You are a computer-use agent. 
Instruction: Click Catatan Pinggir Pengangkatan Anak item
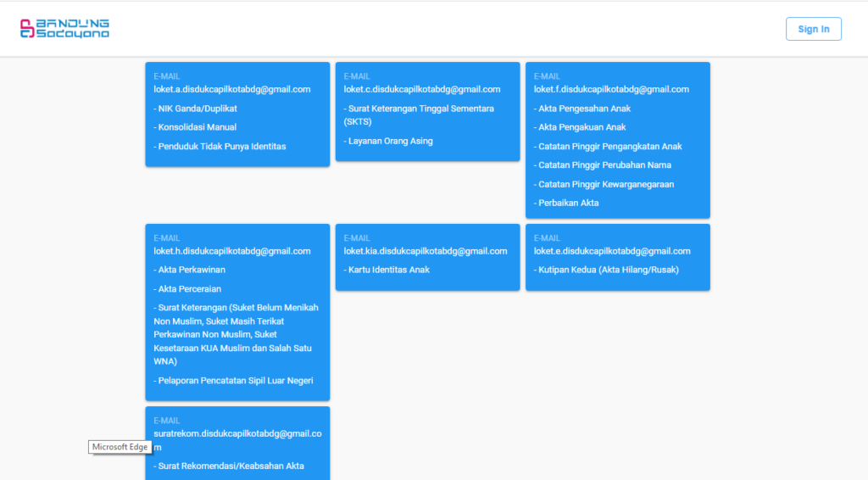point(608,146)
